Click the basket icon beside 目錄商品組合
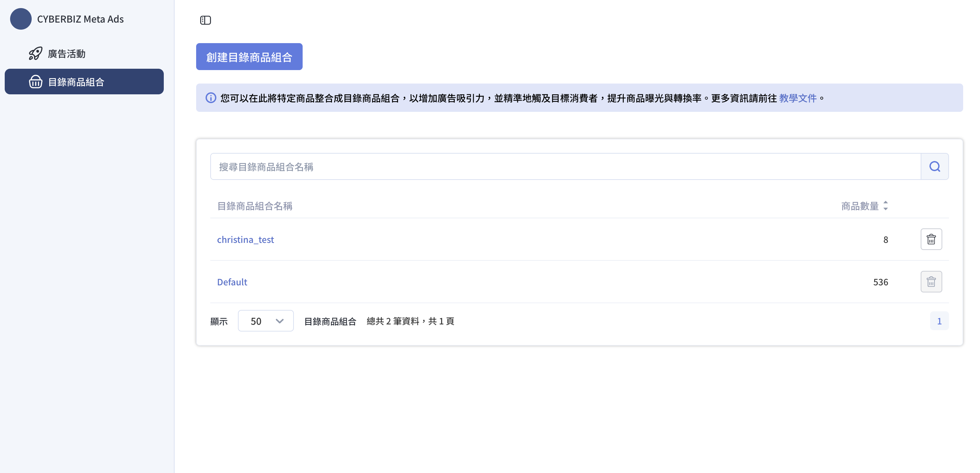 click(35, 82)
